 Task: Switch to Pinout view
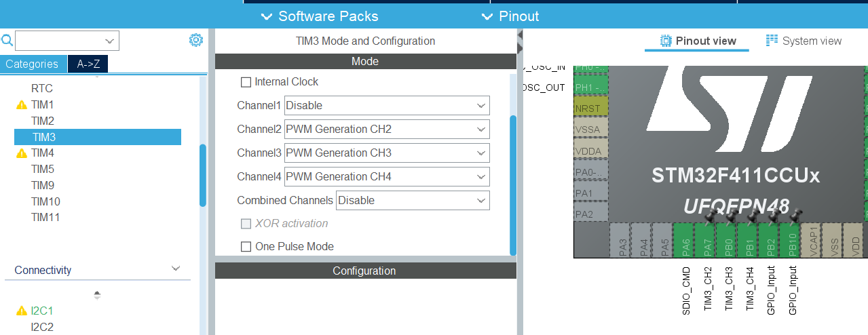[x=698, y=41]
